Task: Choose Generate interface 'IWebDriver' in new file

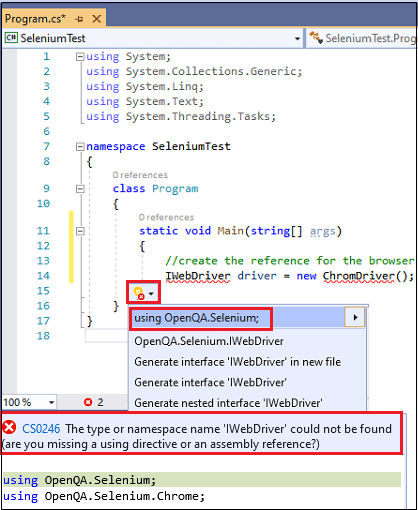Action: (237, 362)
